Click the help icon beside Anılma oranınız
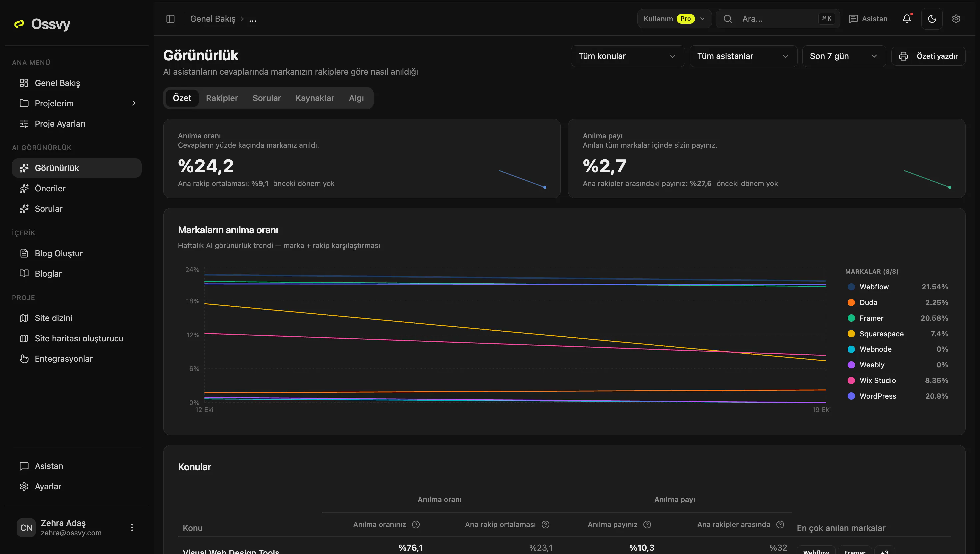 (x=416, y=524)
